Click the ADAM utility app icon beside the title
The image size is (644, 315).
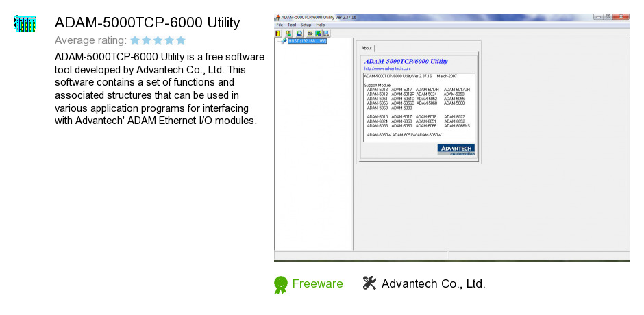25,24
